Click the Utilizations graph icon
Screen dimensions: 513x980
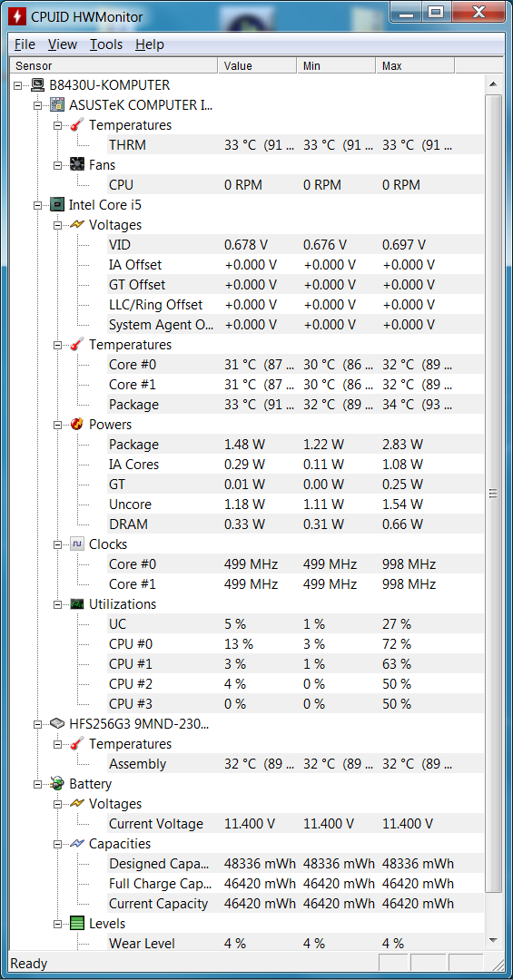(x=77, y=604)
